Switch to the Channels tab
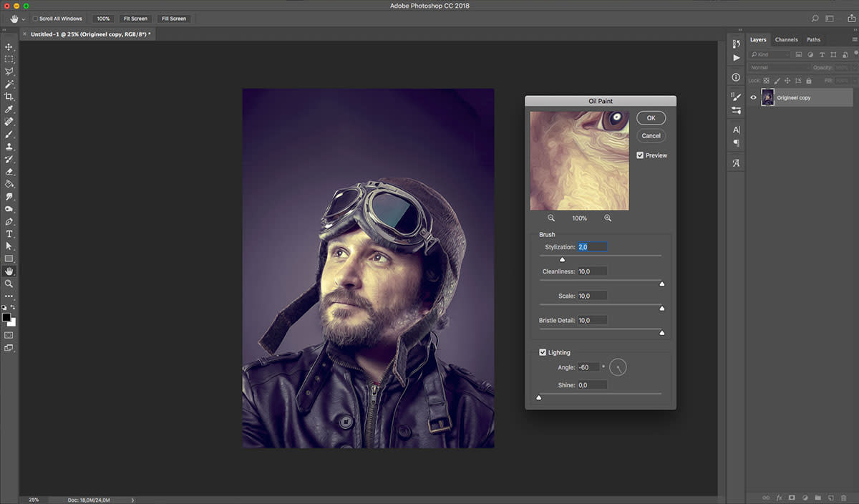Screen dimensions: 859x504 [x=786, y=39]
